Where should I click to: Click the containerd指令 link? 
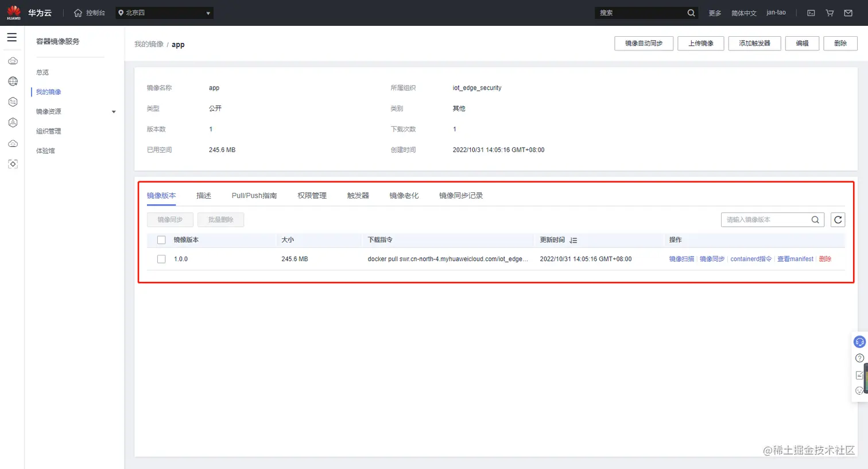pos(751,259)
